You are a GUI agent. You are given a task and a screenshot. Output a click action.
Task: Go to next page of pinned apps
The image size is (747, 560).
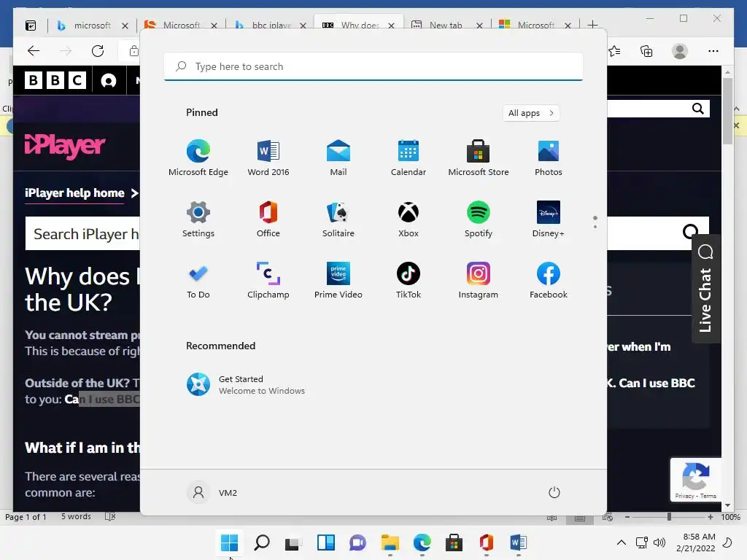(595, 226)
